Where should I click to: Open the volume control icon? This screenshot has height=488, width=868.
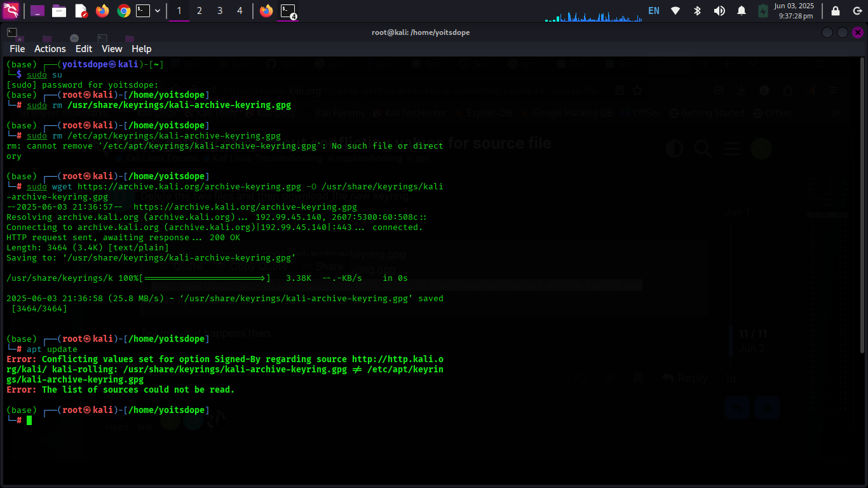click(719, 11)
